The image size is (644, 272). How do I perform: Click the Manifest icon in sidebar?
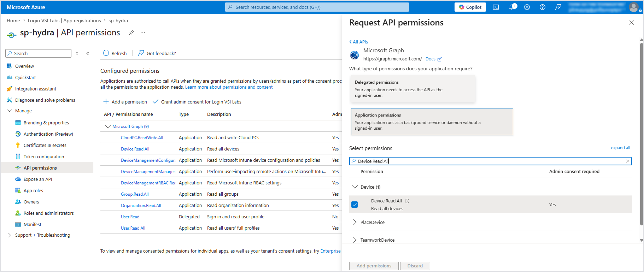18,224
